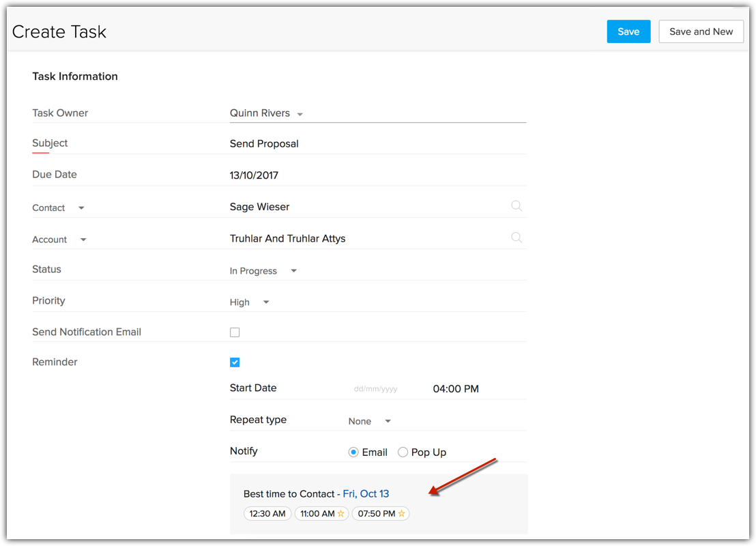
Task: Click the Fri, Oct 13 date link
Action: (366, 493)
